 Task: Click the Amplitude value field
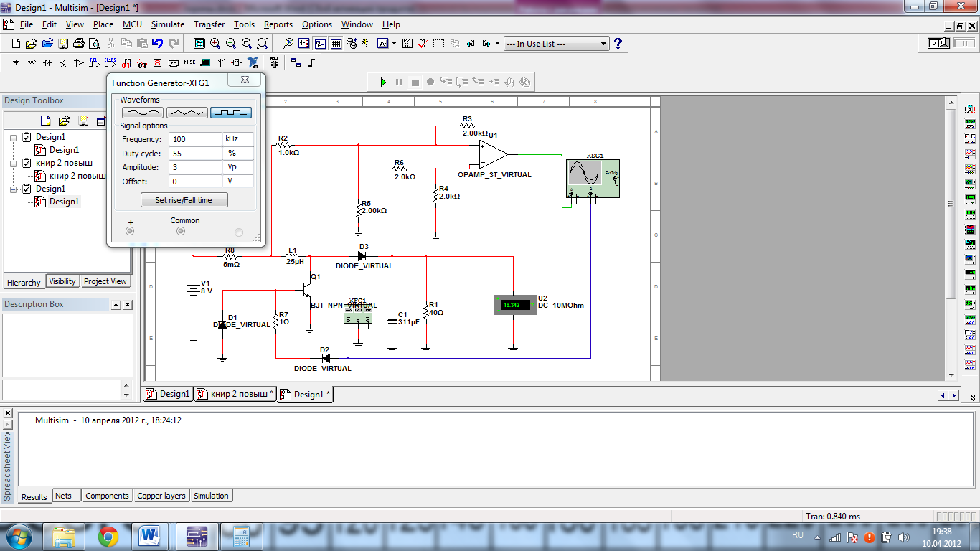(195, 167)
